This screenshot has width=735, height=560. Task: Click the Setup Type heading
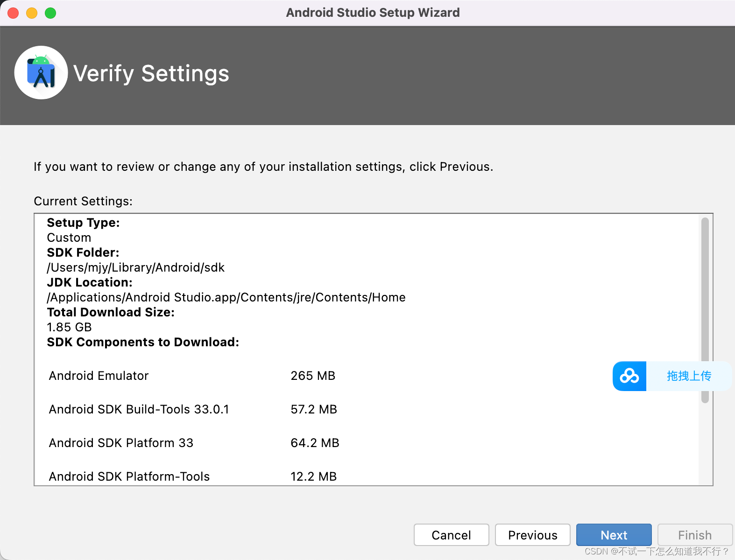coord(83,223)
